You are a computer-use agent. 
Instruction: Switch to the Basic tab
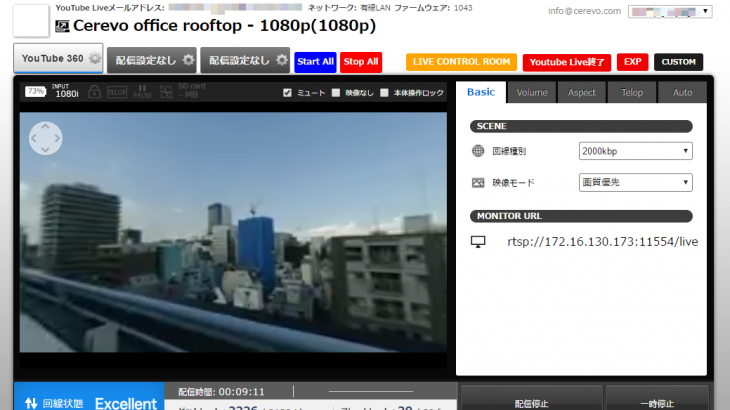click(481, 92)
